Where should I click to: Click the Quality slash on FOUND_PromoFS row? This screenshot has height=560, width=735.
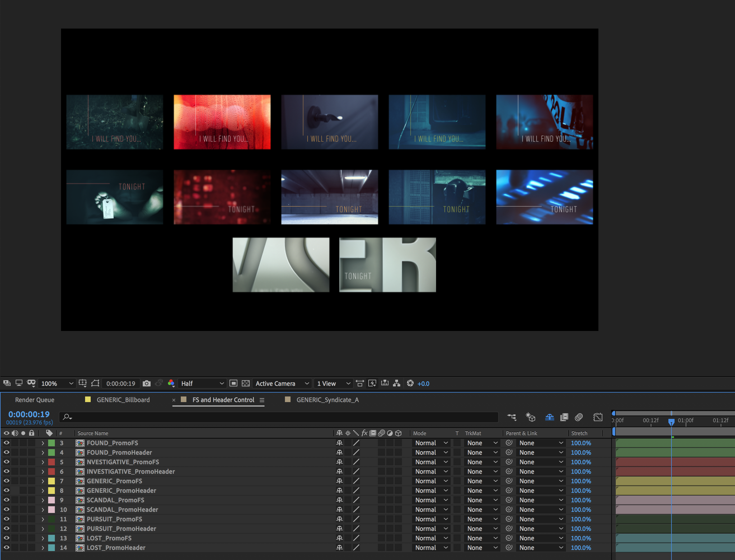pyautogui.click(x=356, y=443)
